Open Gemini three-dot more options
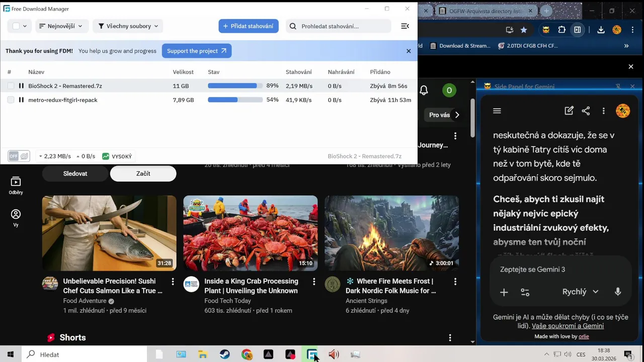Image resolution: width=644 pixels, height=362 pixels. click(x=603, y=111)
